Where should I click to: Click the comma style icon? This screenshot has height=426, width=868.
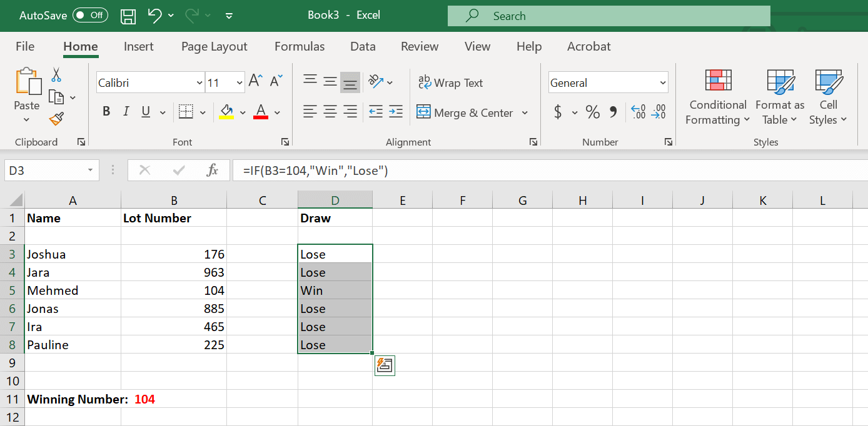tap(613, 112)
